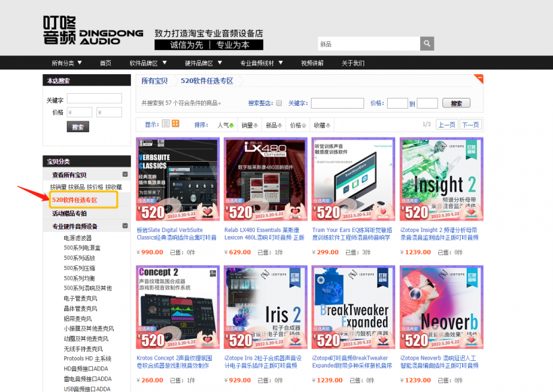Open the 电源滤波器 category
553x392 pixels.
click(78, 237)
